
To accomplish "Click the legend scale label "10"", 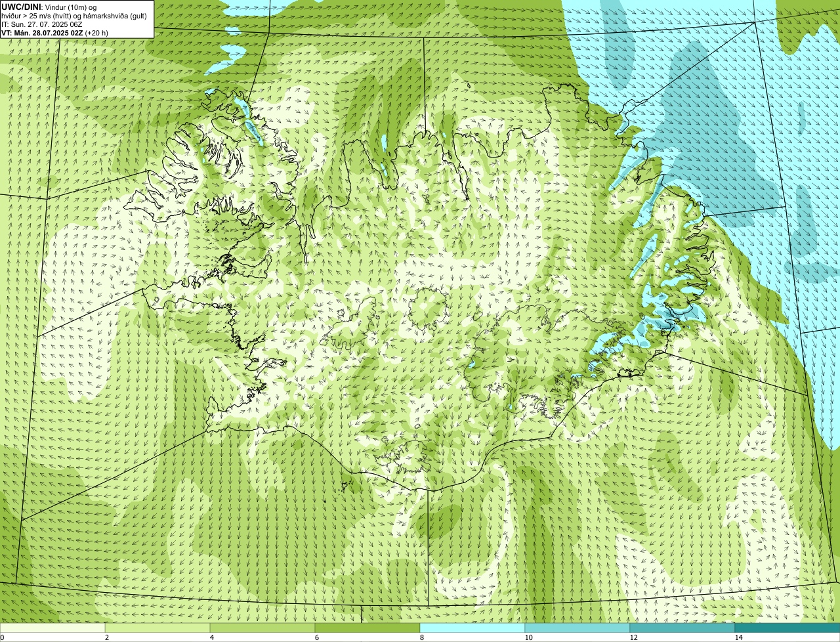I will pyautogui.click(x=528, y=637).
